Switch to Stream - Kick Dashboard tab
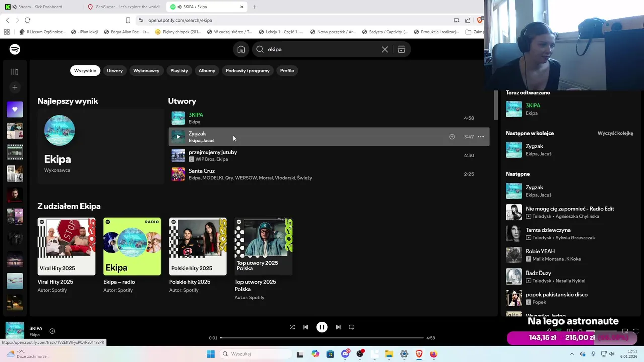 40,7
